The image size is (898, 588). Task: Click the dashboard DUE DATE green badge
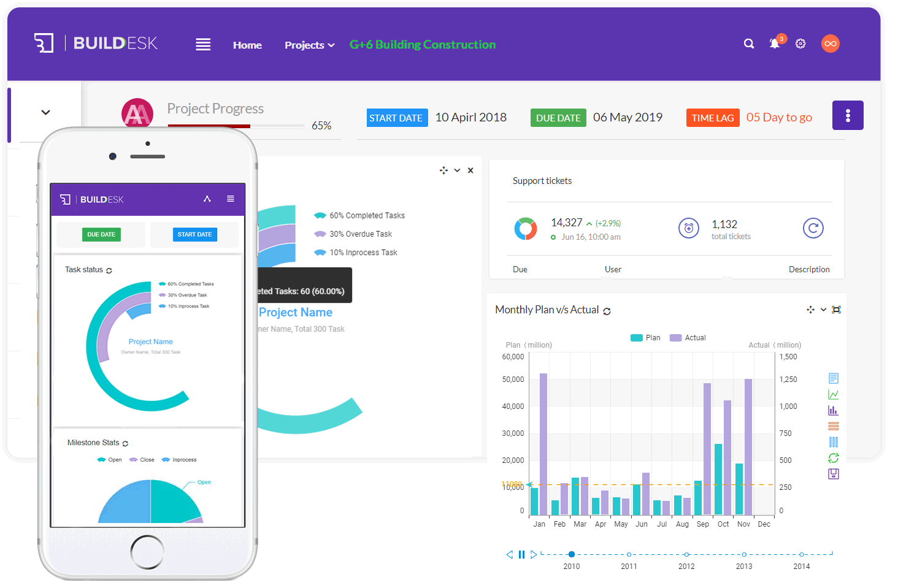[558, 118]
